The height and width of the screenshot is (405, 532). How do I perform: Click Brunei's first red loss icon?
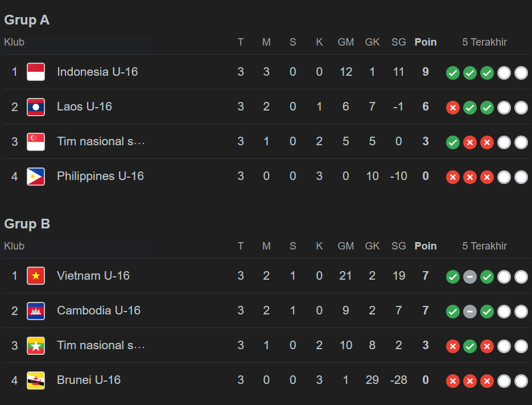[x=453, y=381]
